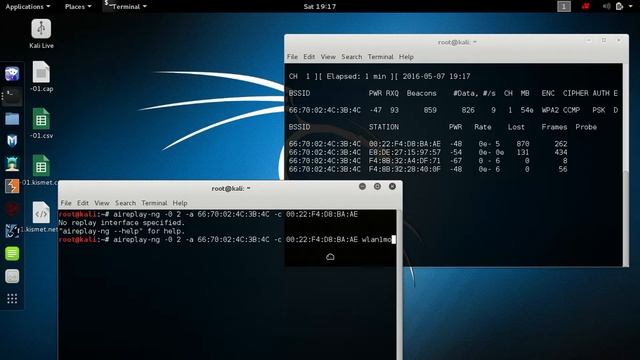
Task: Open the Files folder icon in the dock
Action: tap(12, 119)
